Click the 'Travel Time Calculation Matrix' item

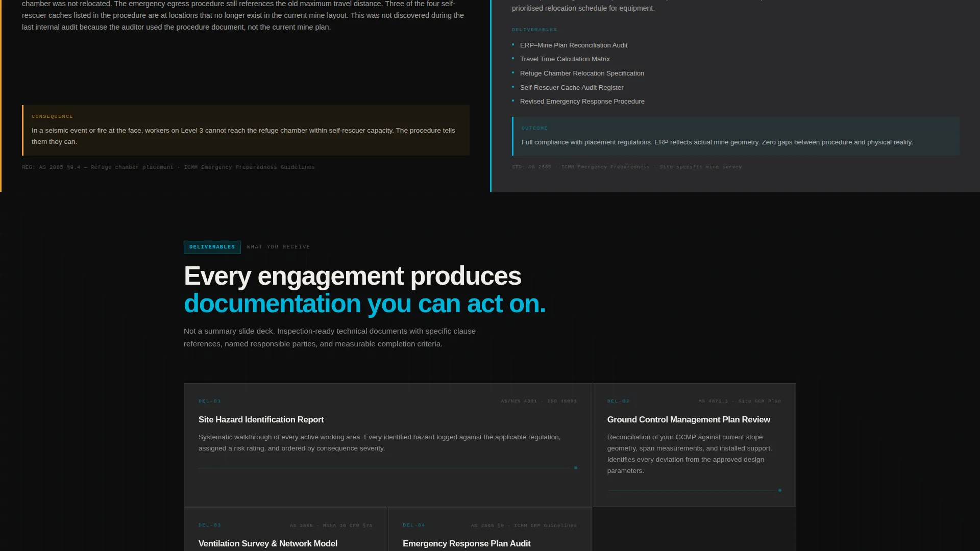coord(565,59)
